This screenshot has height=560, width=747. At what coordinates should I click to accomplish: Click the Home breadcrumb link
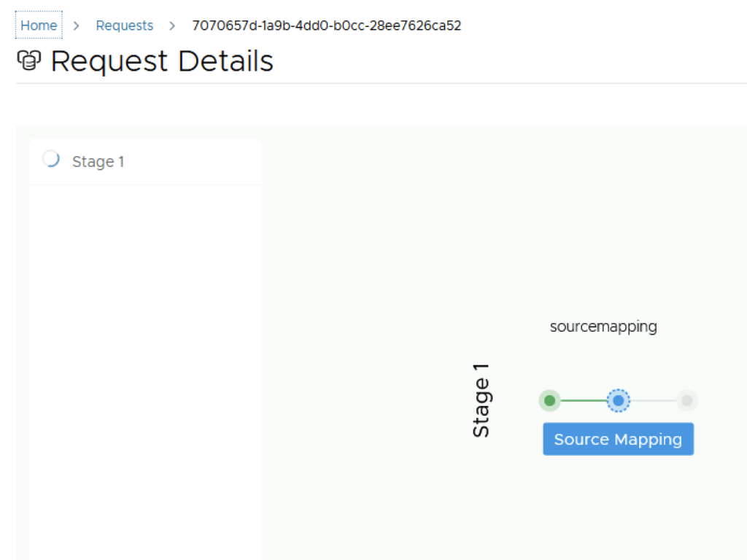click(x=39, y=26)
